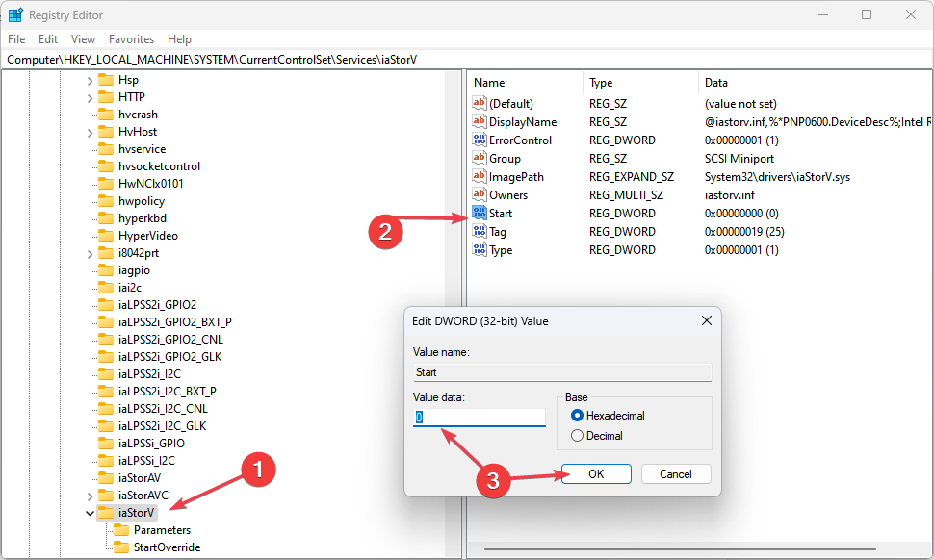Image resolution: width=934 pixels, height=560 pixels.
Task: Click the Value name field showing Start
Action: coord(562,372)
